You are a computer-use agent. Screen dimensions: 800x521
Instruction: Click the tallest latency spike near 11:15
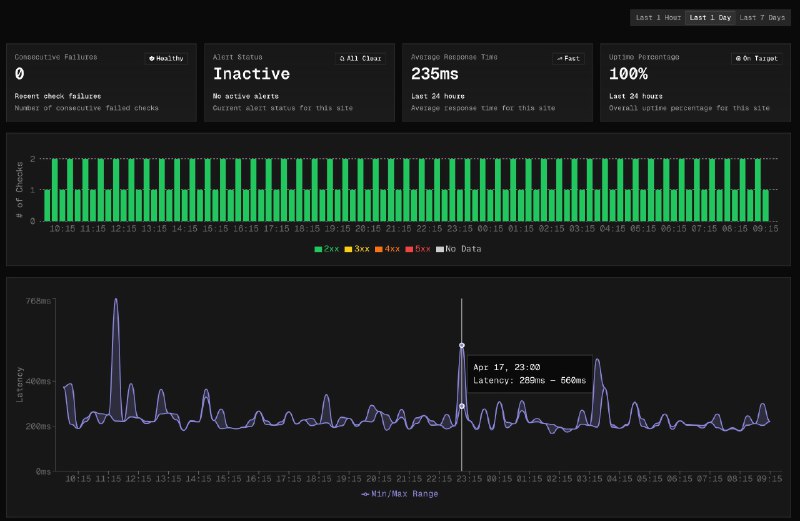point(115,299)
